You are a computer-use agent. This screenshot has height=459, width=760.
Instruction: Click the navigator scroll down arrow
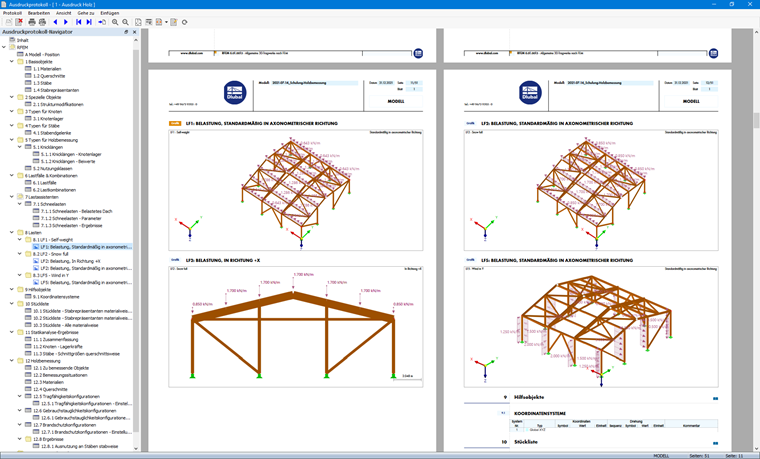click(x=136, y=448)
